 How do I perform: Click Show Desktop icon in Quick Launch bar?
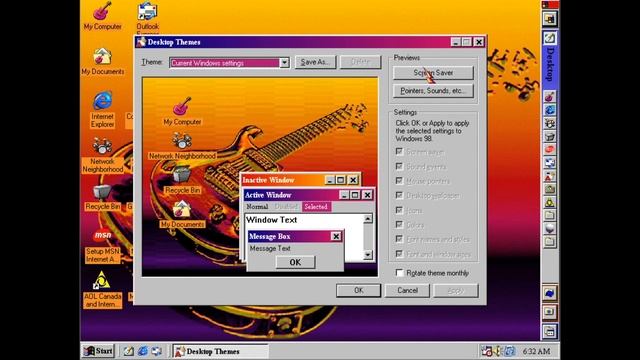click(x=129, y=351)
